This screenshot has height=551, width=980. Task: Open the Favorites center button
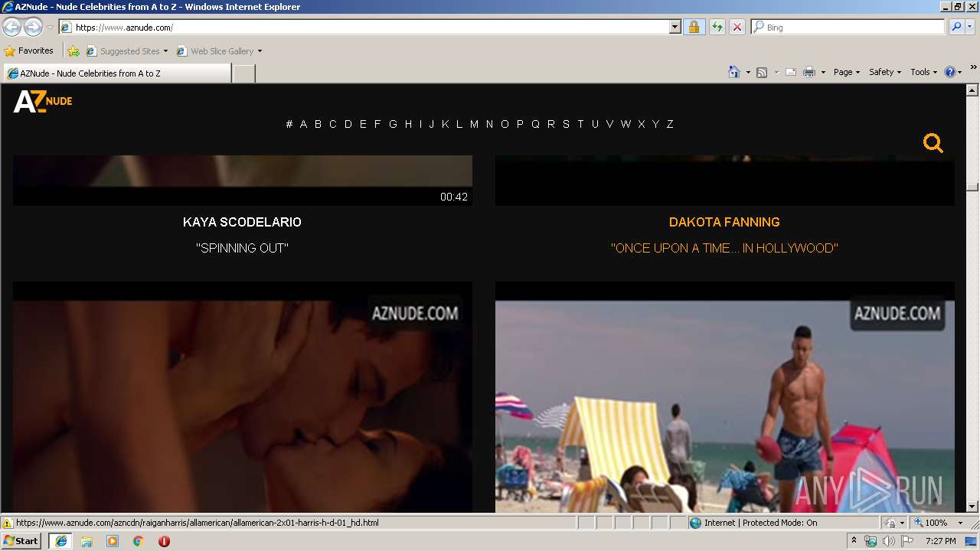coord(28,51)
